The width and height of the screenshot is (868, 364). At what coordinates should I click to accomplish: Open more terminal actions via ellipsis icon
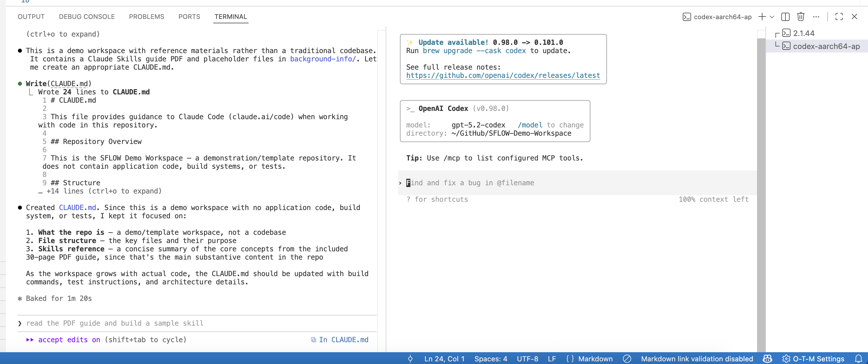pyautogui.click(x=816, y=17)
